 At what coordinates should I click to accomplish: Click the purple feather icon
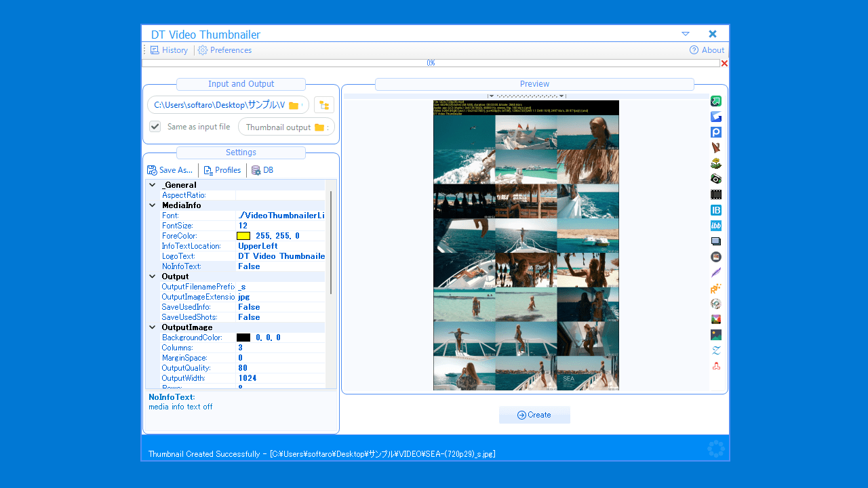click(x=715, y=272)
